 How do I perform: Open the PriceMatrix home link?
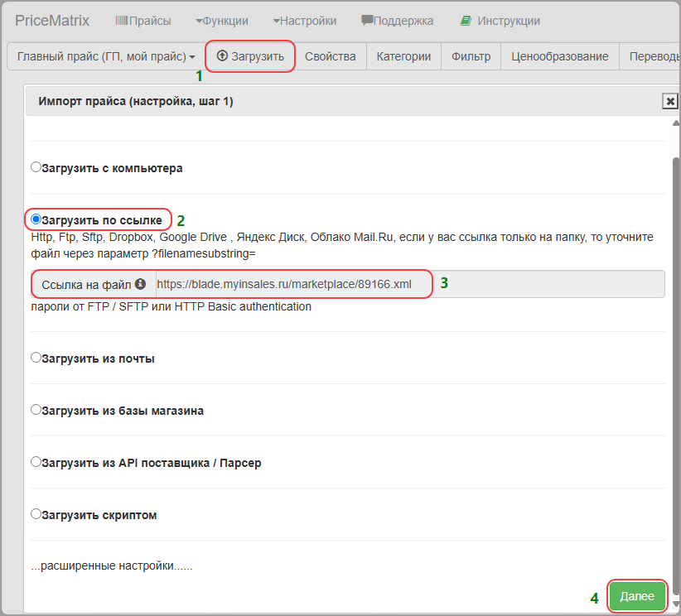(x=52, y=21)
